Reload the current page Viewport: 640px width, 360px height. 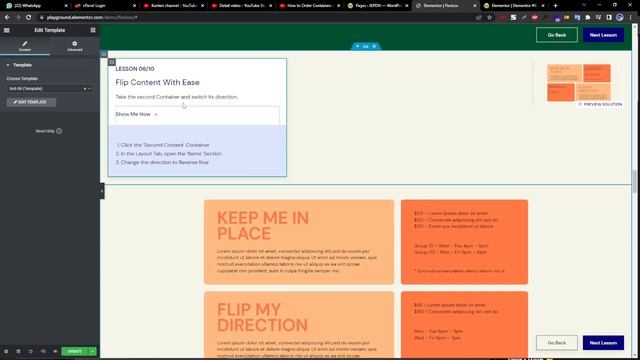tap(29, 18)
